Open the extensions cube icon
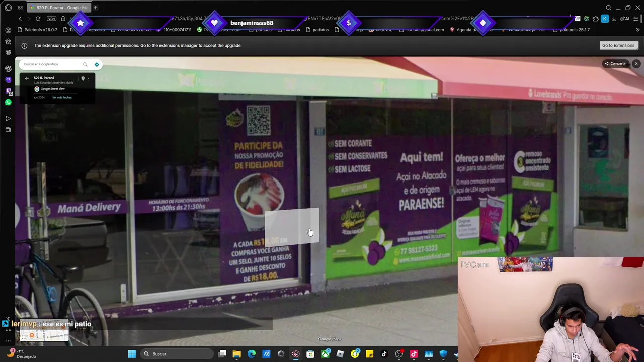644x362 pixels. [x=596, y=19]
